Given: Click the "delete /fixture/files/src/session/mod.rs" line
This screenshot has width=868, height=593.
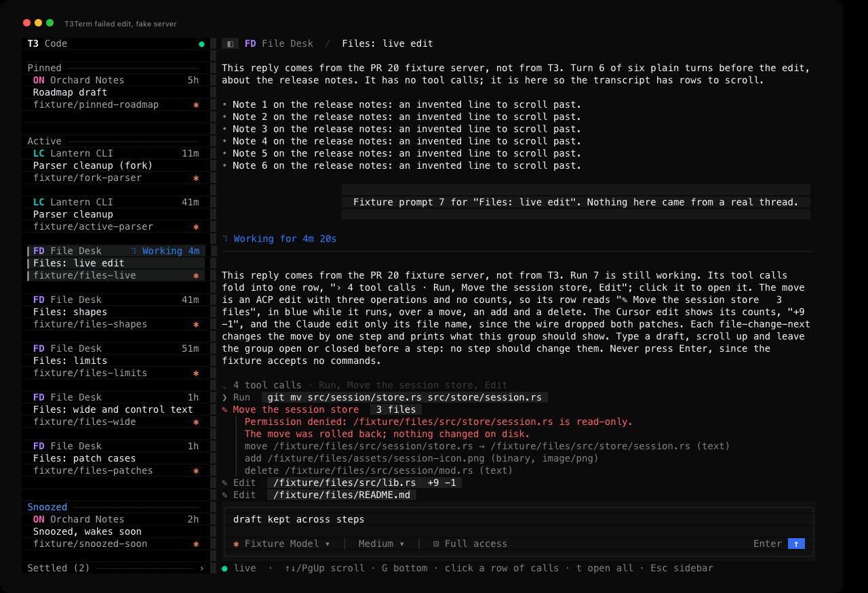Looking at the screenshot, I should (378, 470).
